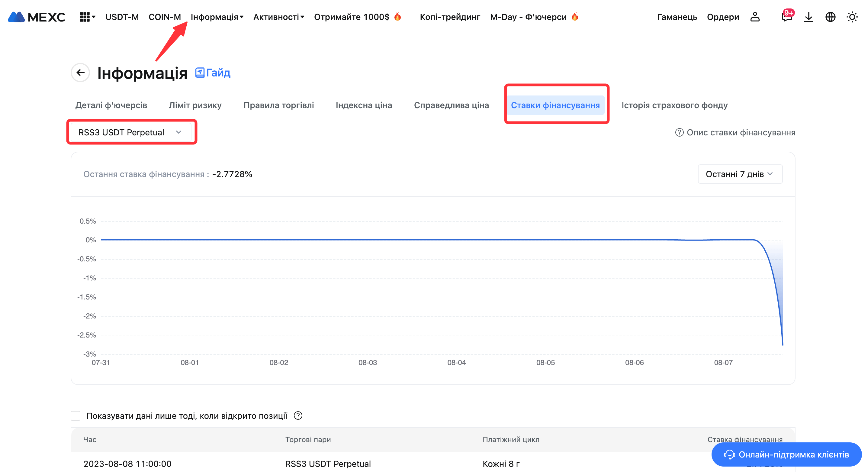The height and width of the screenshot is (472, 868).
Task: Open Онлайн-підтримка клієнтів chat button
Action: click(786, 454)
